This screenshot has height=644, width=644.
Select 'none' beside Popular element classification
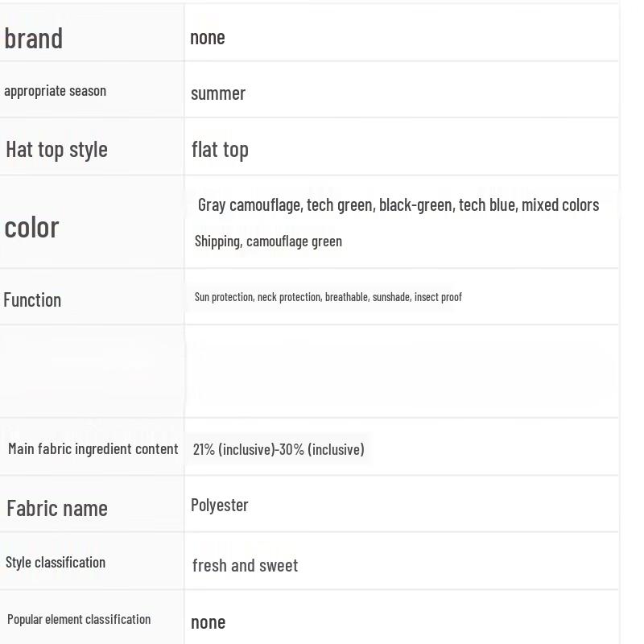click(x=208, y=621)
